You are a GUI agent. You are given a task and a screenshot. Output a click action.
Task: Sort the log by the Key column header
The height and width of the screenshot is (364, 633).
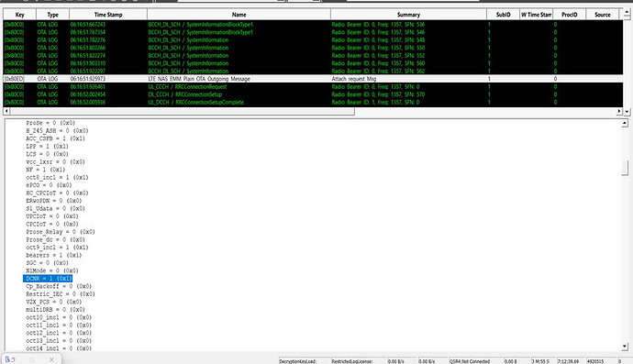pyautogui.click(x=20, y=15)
